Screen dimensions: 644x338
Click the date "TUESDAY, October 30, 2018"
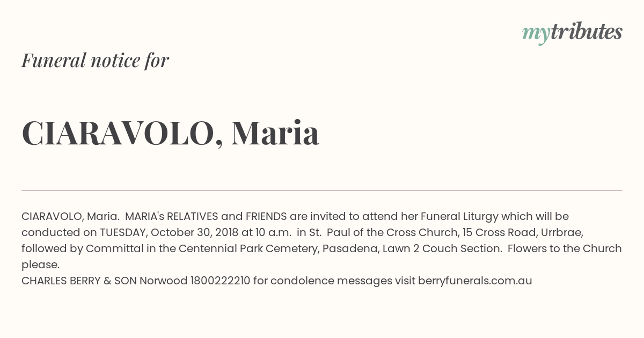coord(169,233)
